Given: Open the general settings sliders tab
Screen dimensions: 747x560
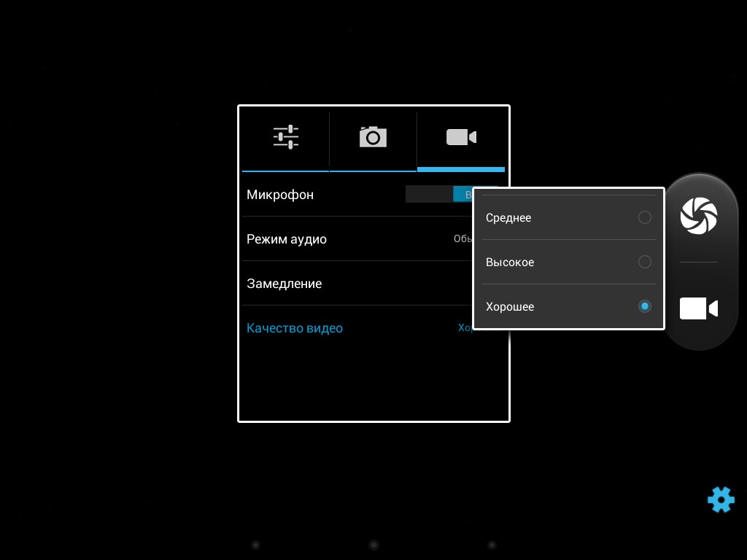Looking at the screenshot, I should [x=286, y=137].
